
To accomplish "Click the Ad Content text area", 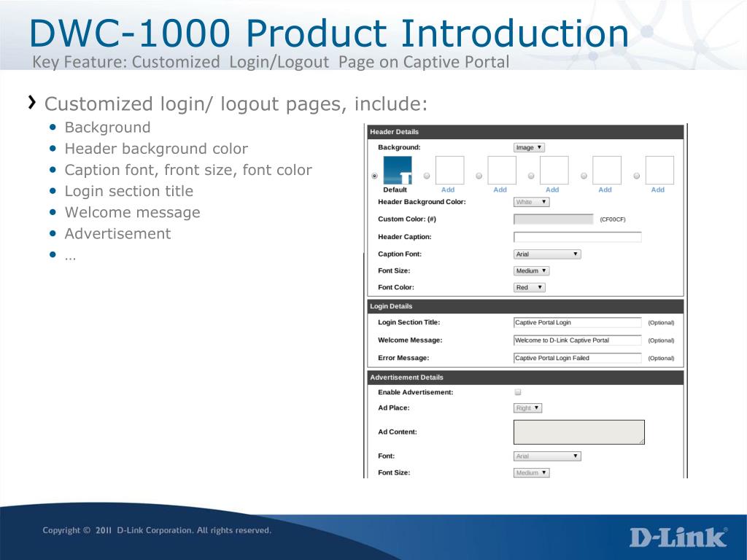I will [x=578, y=432].
